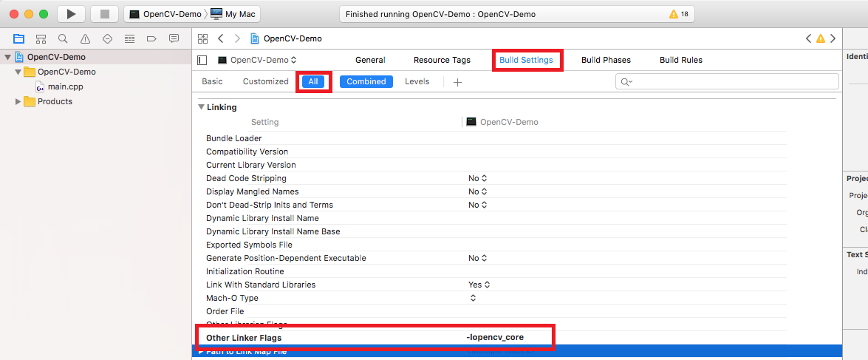Change Generate Position-Dependent Executable value
This screenshot has height=360, width=868.
click(x=477, y=258)
